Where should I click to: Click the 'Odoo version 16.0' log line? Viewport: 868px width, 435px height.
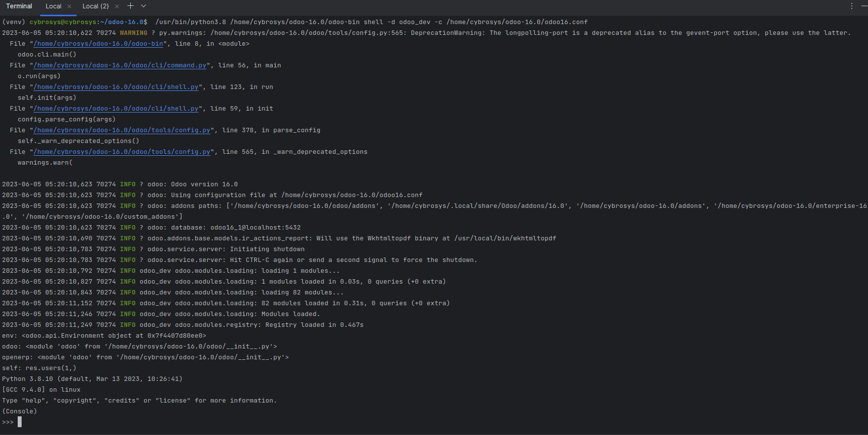tap(120, 184)
